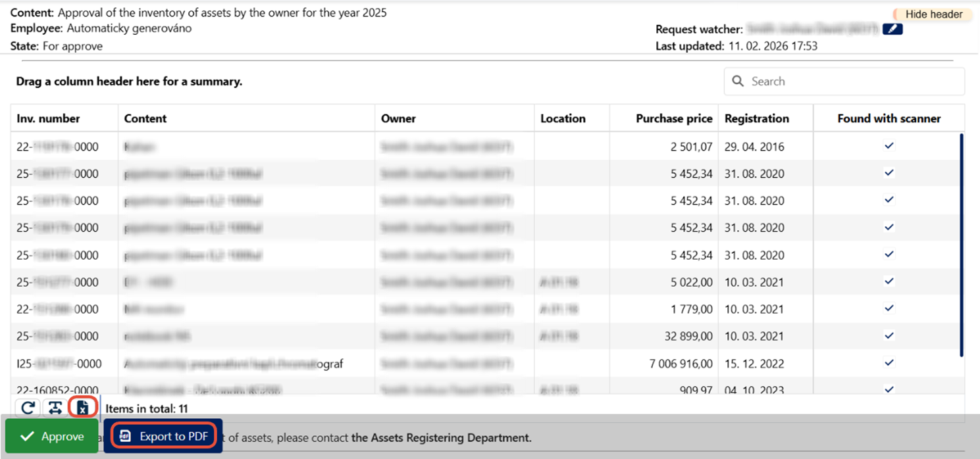Click the State value 'For approve'

(x=72, y=46)
